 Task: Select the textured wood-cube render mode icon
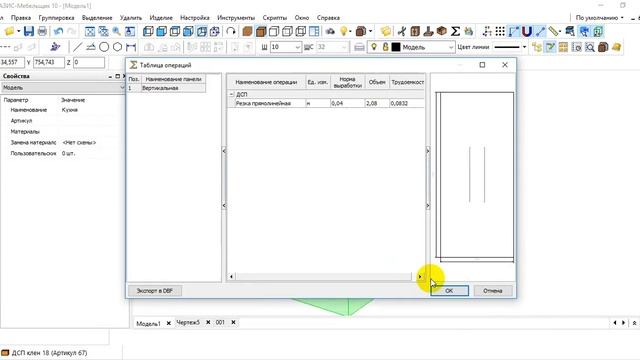pos(261,31)
